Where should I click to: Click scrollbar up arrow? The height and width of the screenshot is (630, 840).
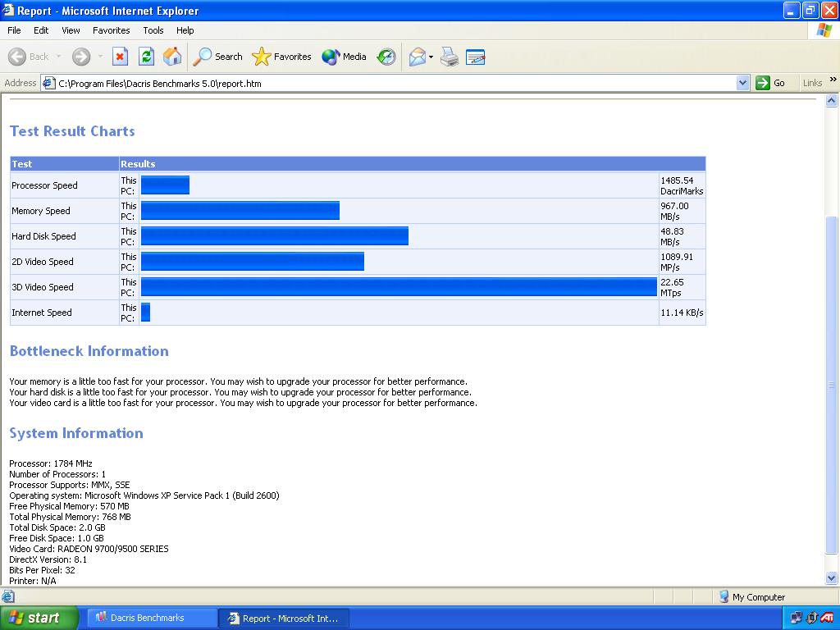[832, 101]
